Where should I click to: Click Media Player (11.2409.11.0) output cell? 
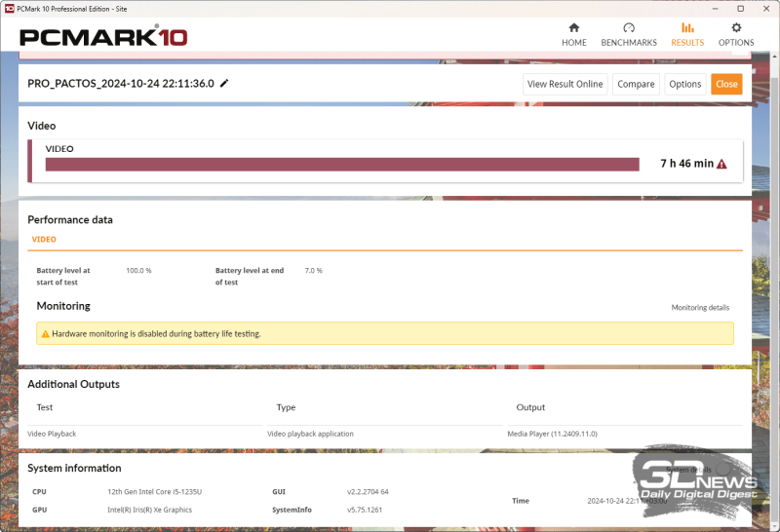tap(552, 434)
